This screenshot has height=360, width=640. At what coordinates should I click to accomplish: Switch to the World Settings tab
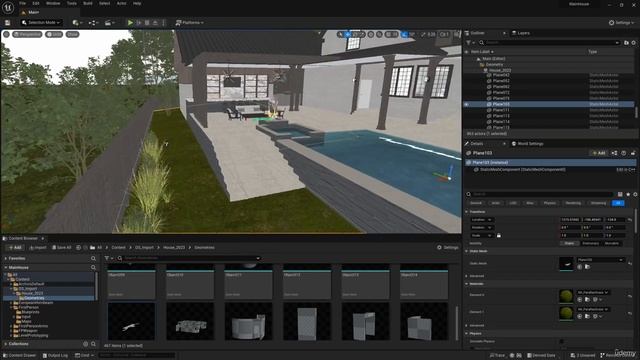tap(527, 144)
